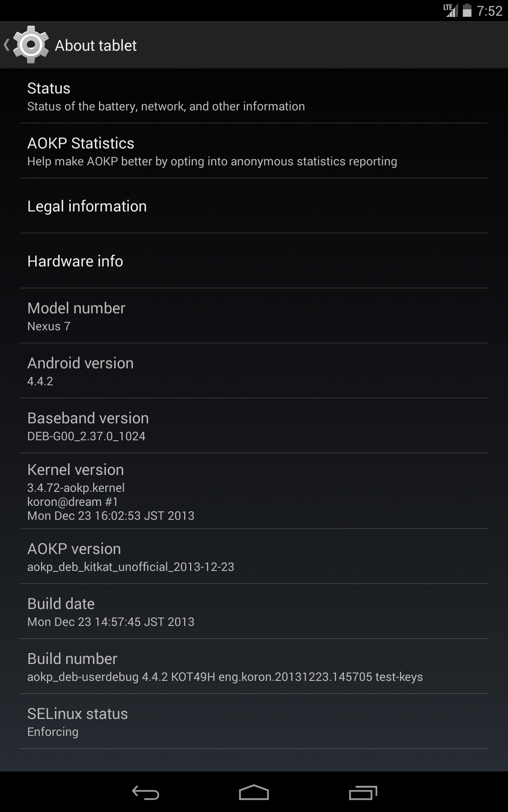The width and height of the screenshot is (508, 812).
Task: Open the Status entry
Action: 254,96
